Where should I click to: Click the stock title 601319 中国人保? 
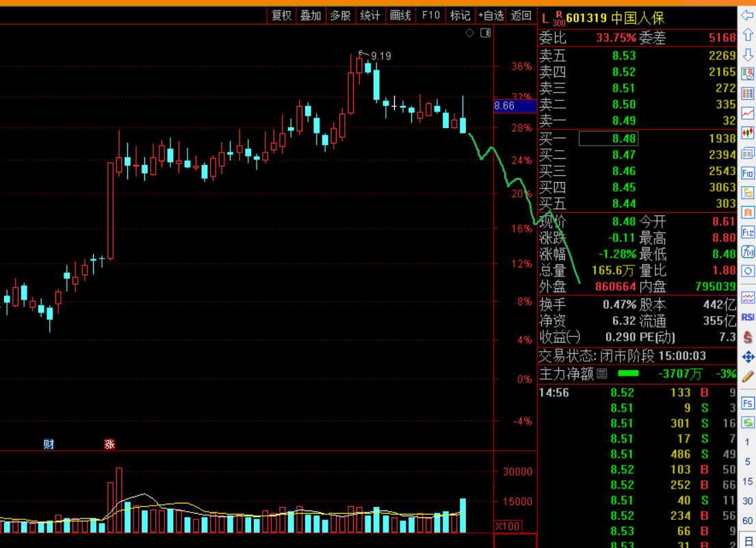tap(615, 18)
